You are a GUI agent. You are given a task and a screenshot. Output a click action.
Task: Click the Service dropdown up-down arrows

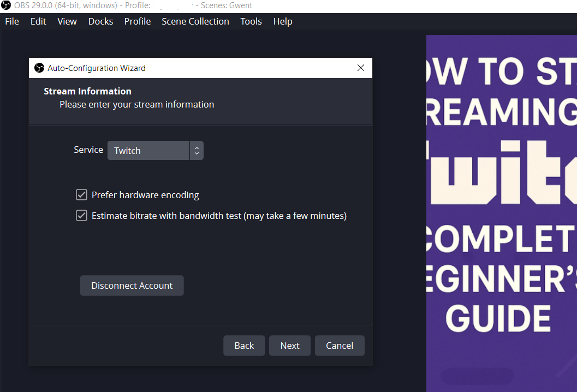pyautogui.click(x=197, y=151)
